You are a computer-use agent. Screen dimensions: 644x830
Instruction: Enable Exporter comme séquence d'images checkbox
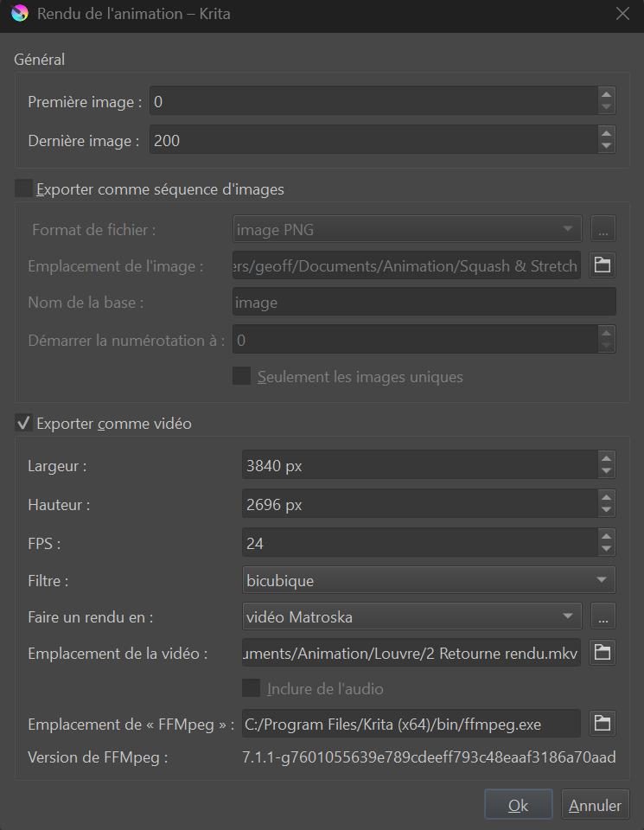coord(24,188)
